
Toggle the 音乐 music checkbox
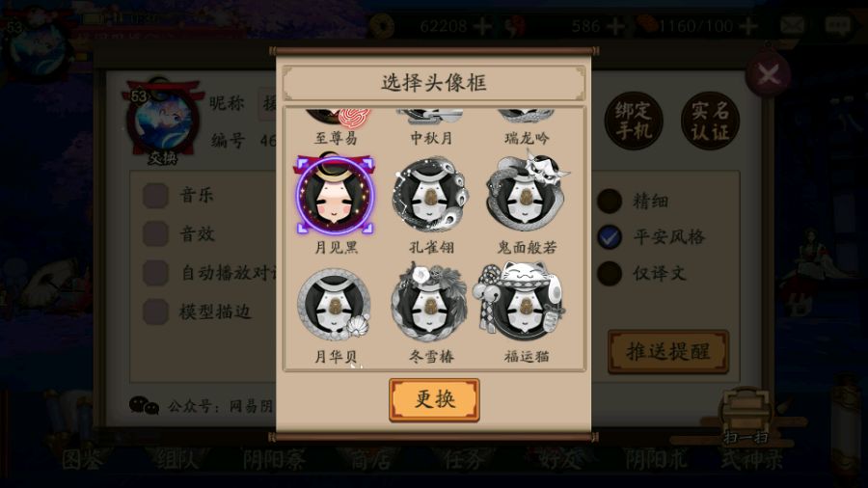click(x=155, y=196)
